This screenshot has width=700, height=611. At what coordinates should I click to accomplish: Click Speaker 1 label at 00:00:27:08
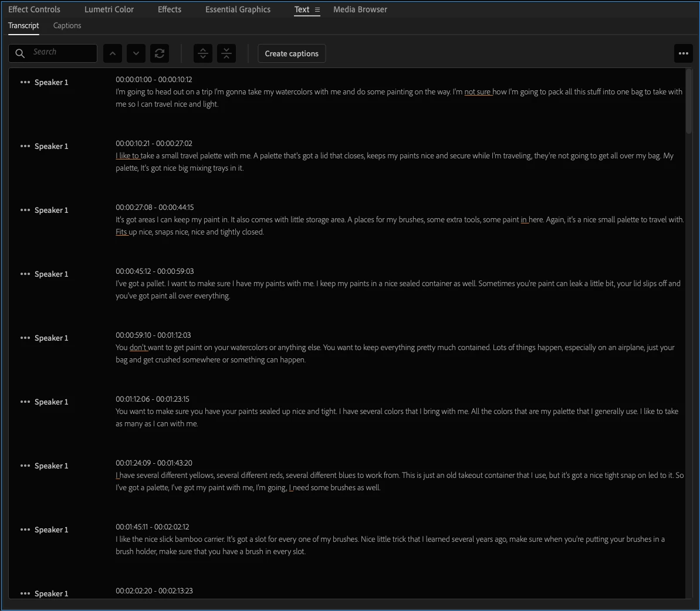tap(51, 209)
